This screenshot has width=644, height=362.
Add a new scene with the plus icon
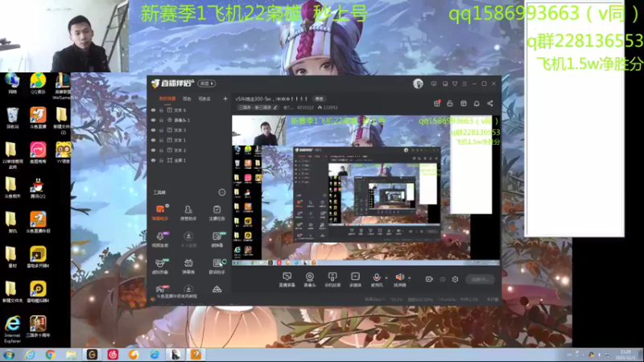[225, 99]
